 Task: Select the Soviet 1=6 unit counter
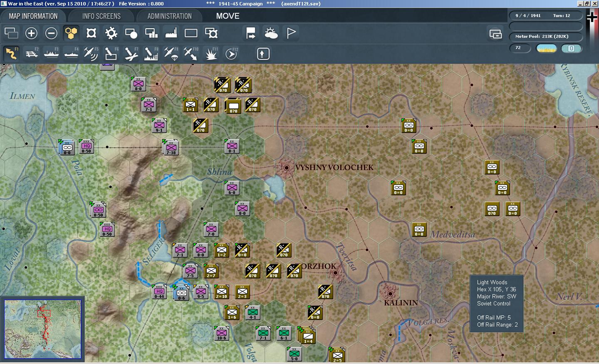pyautogui.click(x=232, y=312)
